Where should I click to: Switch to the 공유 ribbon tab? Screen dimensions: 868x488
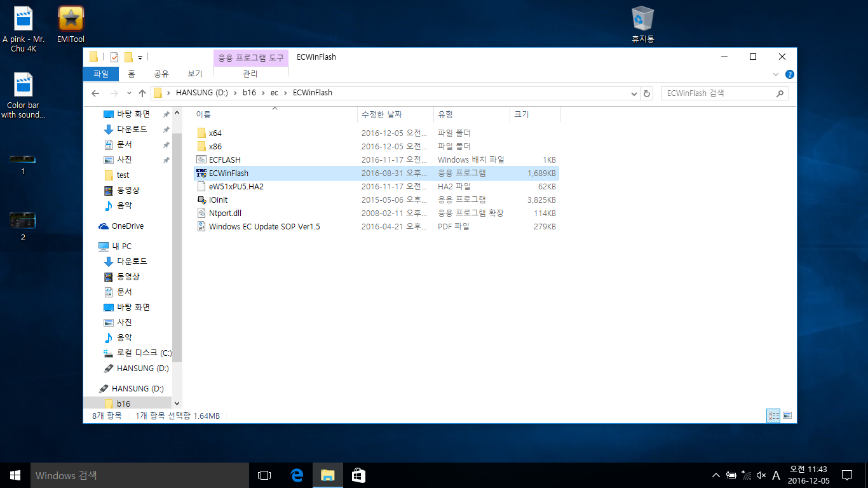[x=161, y=74]
